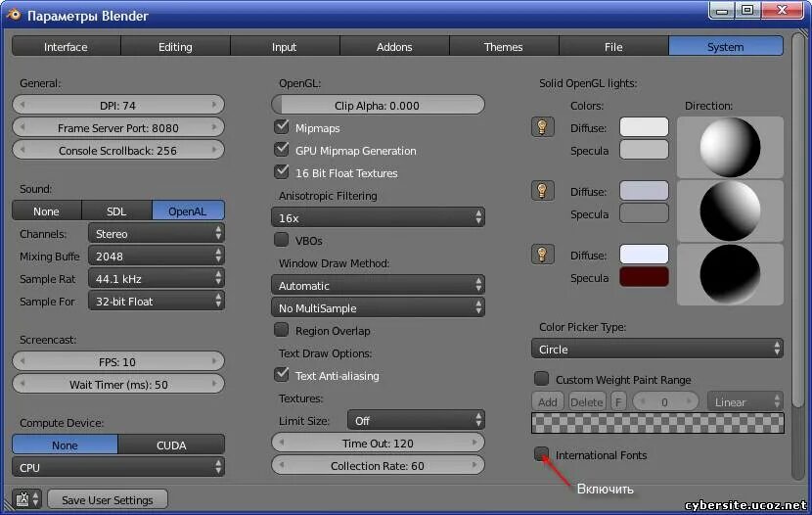This screenshot has width=812, height=515.
Task: Select OpenAL sound device
Action: coord(188,211)
